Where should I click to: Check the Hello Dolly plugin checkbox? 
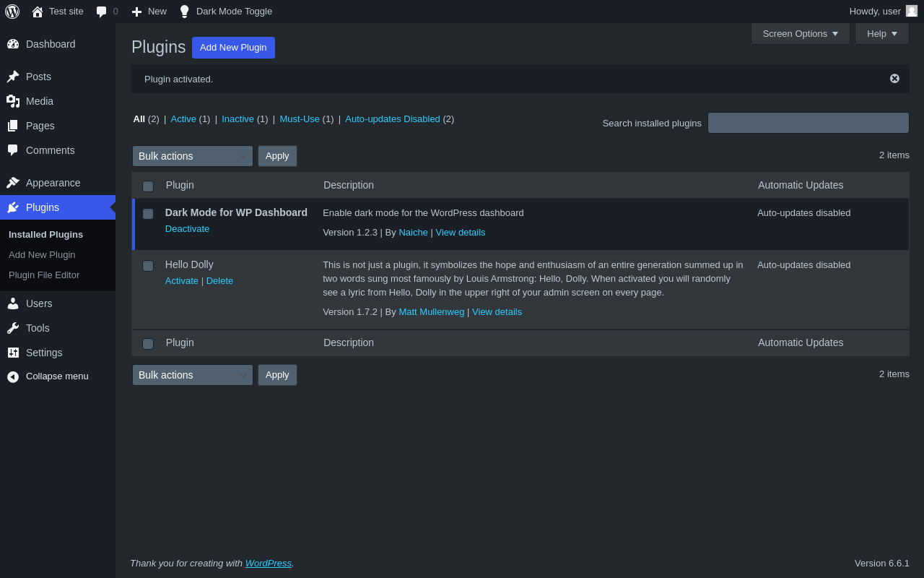148,266
